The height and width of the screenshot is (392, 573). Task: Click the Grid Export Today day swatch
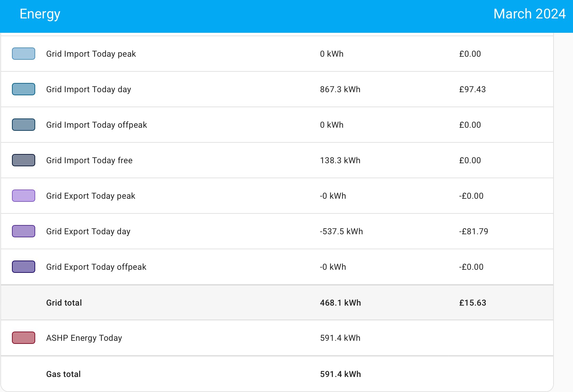coord(24,231)
